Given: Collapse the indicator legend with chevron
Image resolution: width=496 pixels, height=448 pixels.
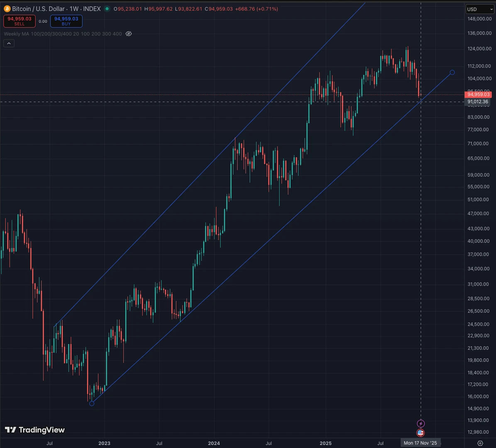Looking at the screenshot, I should 9,43.
